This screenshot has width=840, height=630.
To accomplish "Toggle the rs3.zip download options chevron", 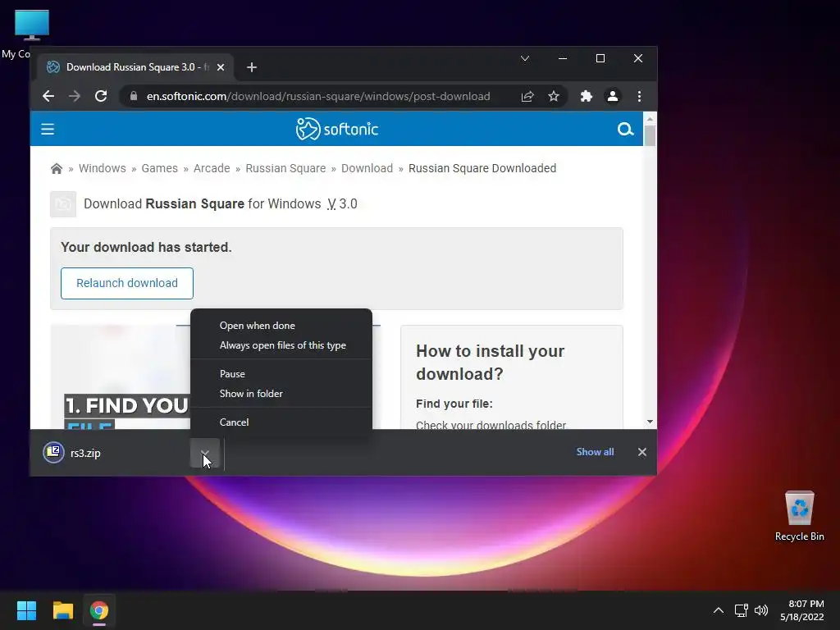I will 205,453.
